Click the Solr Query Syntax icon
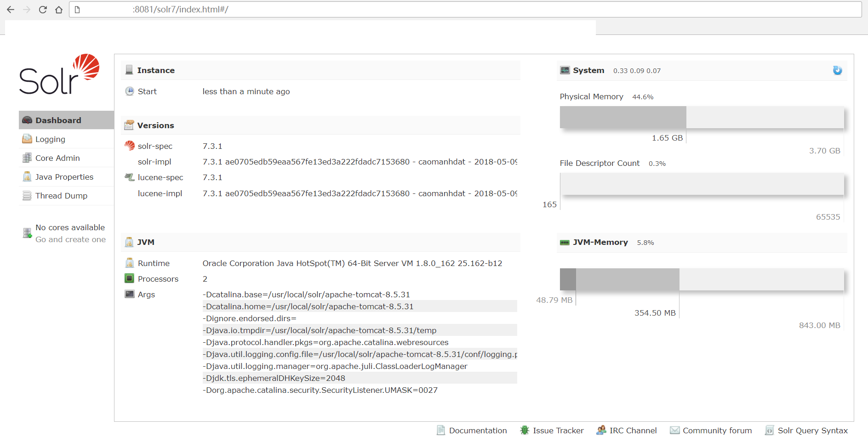Viewport: 868px width, 442px height. [x=769, y=430]
